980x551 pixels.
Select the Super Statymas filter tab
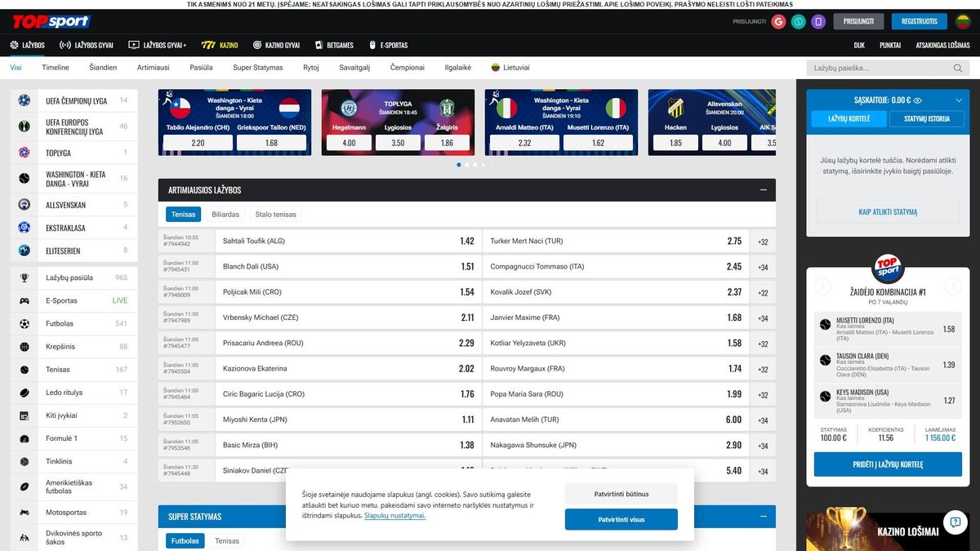point(258,68)
